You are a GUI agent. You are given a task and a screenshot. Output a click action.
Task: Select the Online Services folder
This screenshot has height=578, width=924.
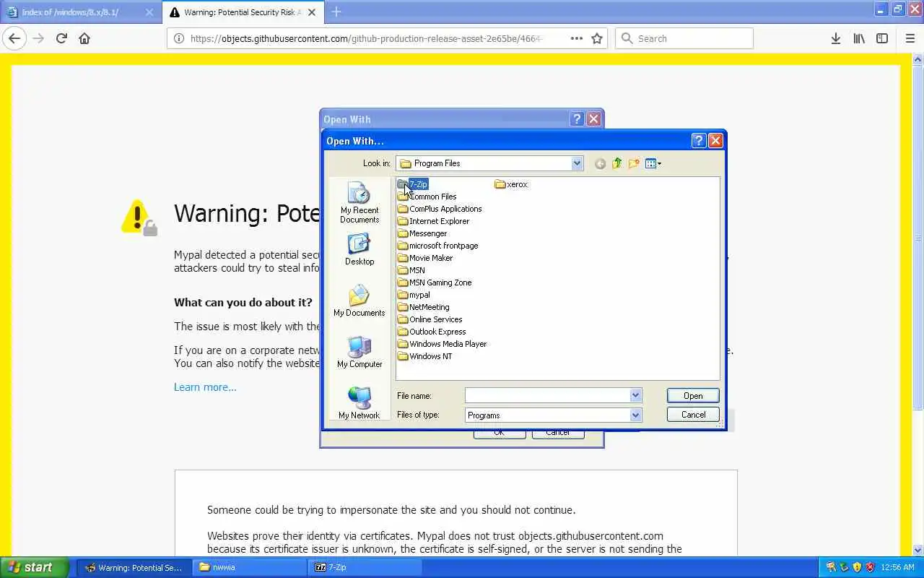pos(430,319)
